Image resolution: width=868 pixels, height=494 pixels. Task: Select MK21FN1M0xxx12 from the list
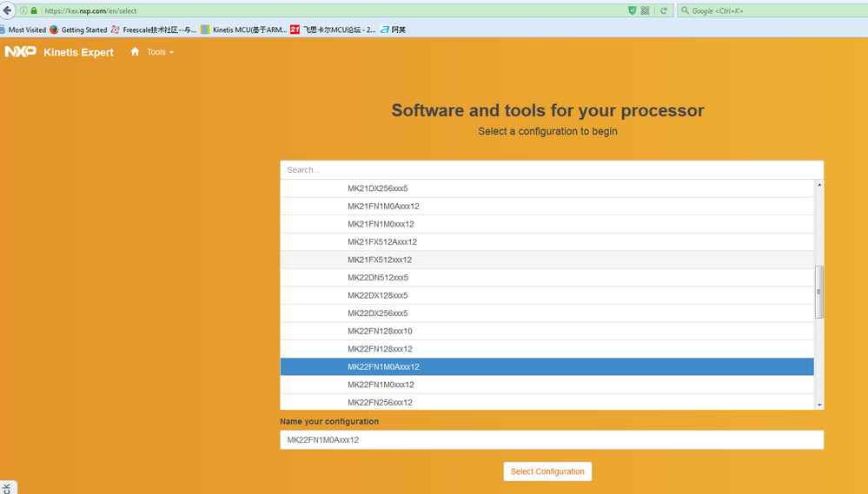[x=547, y=224]
